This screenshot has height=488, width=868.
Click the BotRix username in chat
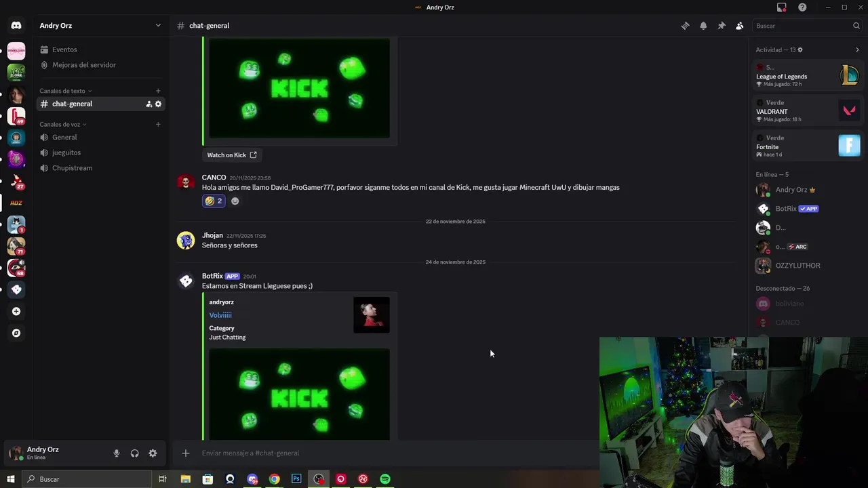212,276
